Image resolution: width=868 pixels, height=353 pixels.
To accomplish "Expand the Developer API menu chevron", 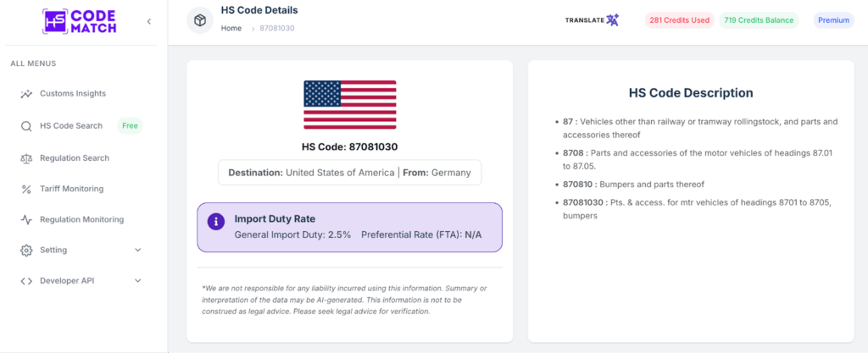I will 138,281.
